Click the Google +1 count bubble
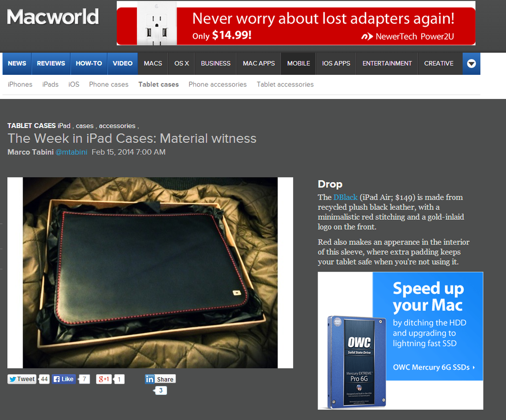The image size is (506, 420). [x=119, y=379]
